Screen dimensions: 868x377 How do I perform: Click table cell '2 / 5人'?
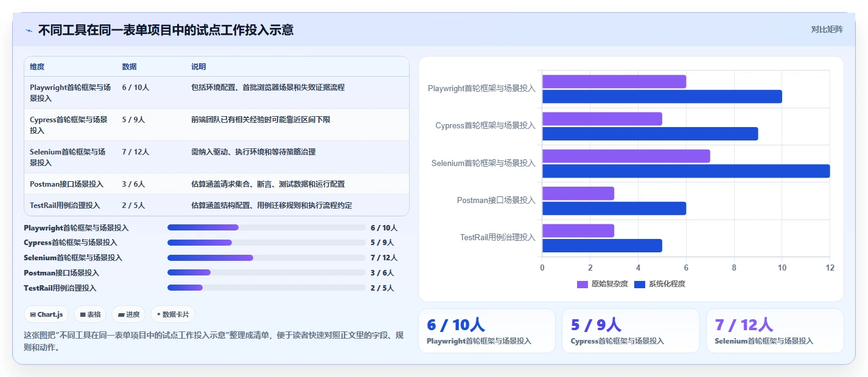133,206
